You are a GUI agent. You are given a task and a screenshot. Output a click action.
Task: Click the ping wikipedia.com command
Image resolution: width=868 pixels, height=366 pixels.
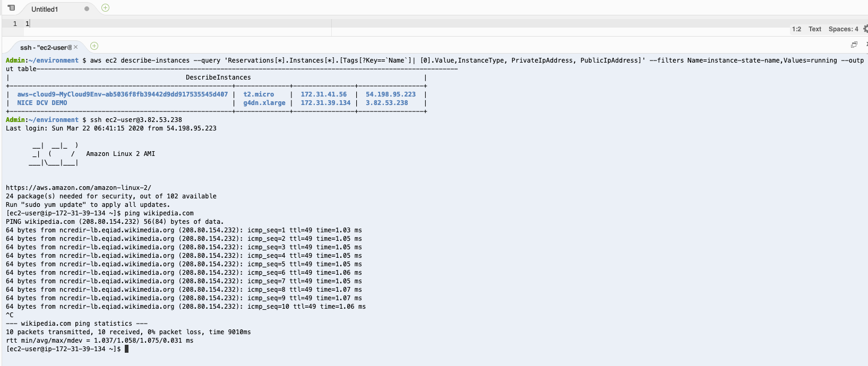[159, 213]
